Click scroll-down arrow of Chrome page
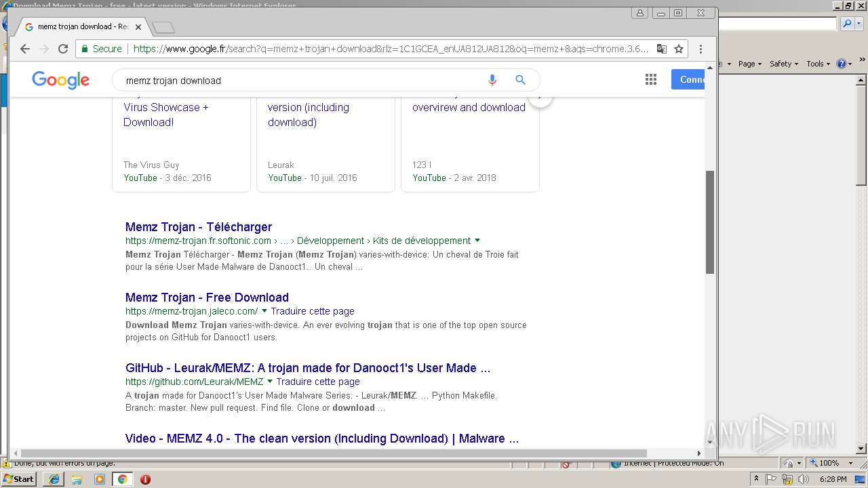Viewport: 868px width, 488px height. [710, 442]
